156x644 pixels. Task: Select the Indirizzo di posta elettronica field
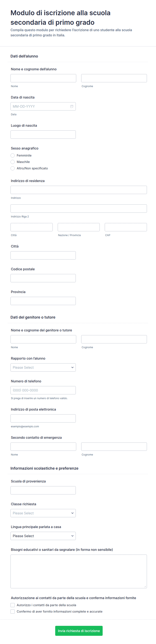coord(43,419)
